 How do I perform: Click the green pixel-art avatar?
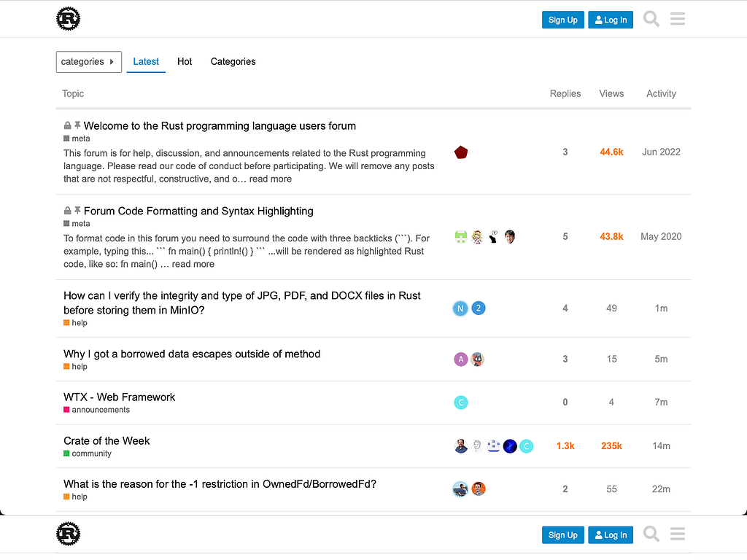pyautogui.click(x=460, y=237)
